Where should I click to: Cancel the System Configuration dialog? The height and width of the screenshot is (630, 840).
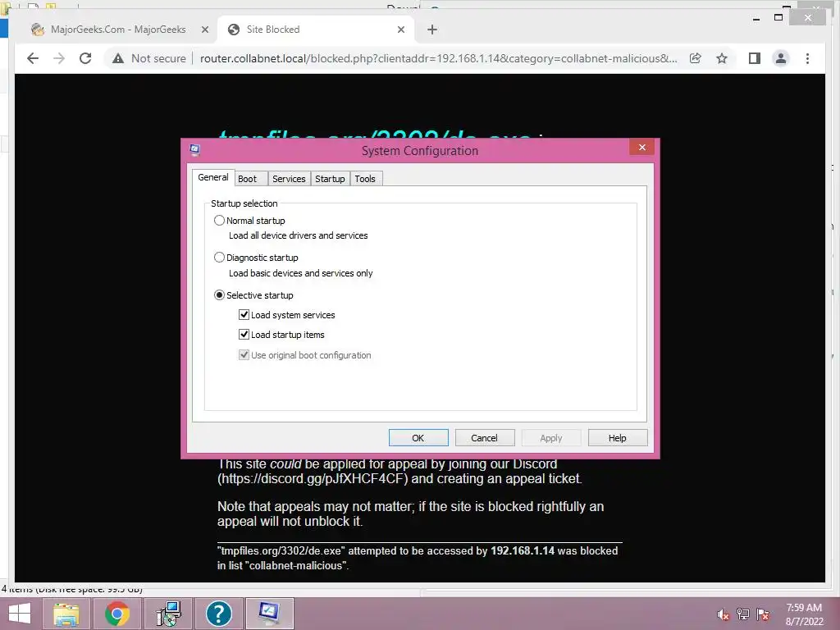(x=485, y=438)
